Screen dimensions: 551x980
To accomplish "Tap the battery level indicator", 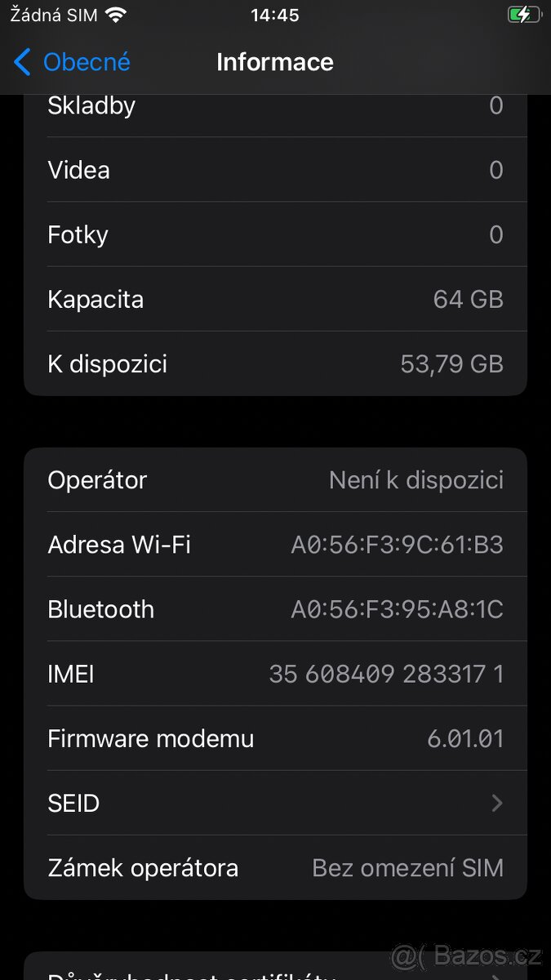I will [x=523, y=13].
